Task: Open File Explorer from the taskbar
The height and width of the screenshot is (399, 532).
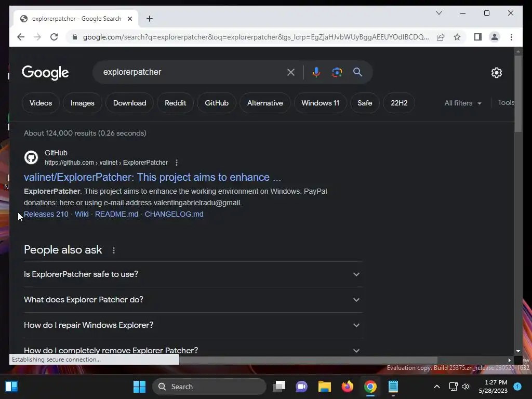Action: tap(324, 387)
